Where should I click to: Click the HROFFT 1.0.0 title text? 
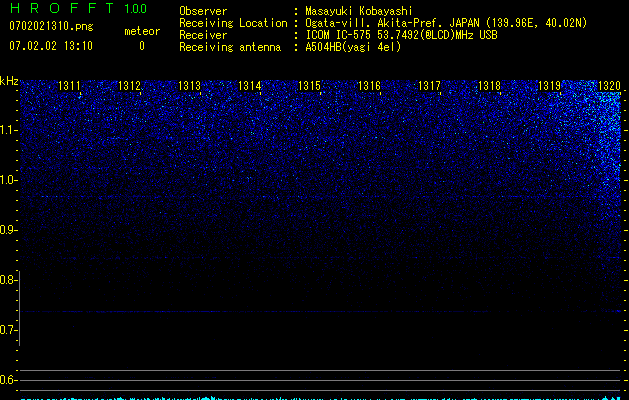79,8
